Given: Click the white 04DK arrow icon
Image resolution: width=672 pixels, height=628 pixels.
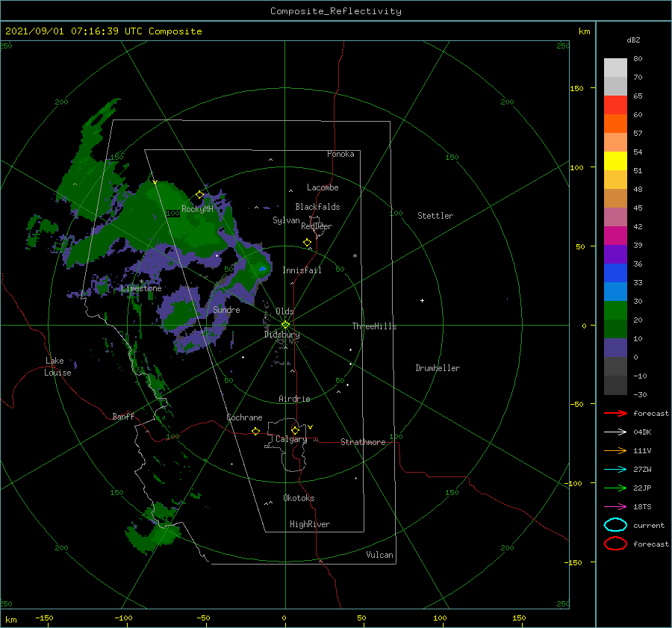Looking at the screenshot, I should 615,432.
